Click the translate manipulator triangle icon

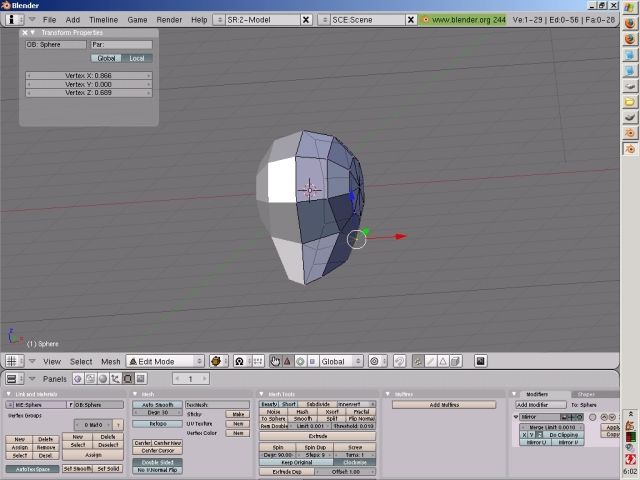tap(287, 361)
